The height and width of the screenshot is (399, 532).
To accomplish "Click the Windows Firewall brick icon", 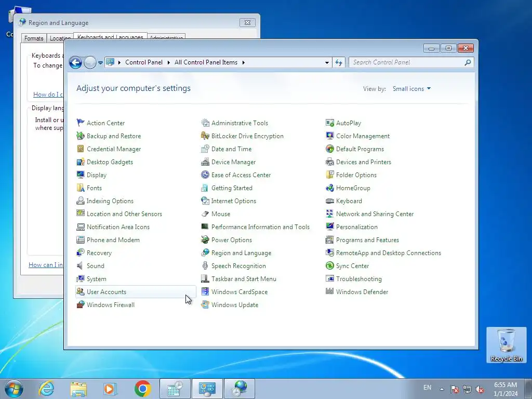I will (81, 304).
